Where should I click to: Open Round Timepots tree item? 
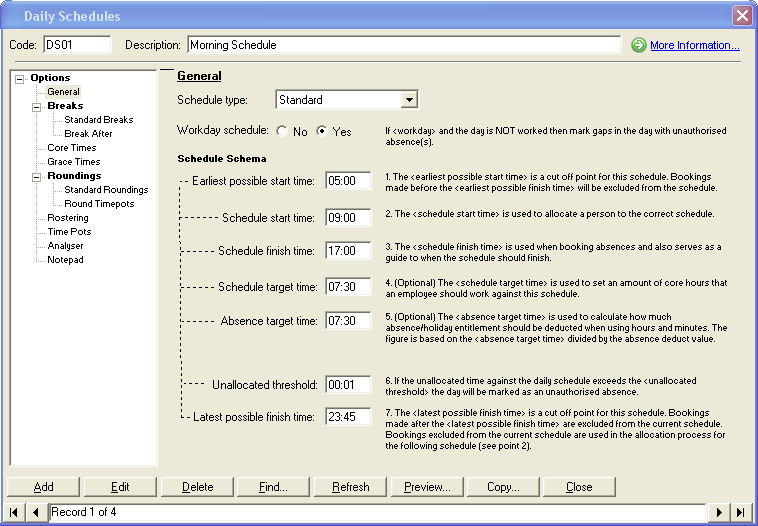pos(99,204)
